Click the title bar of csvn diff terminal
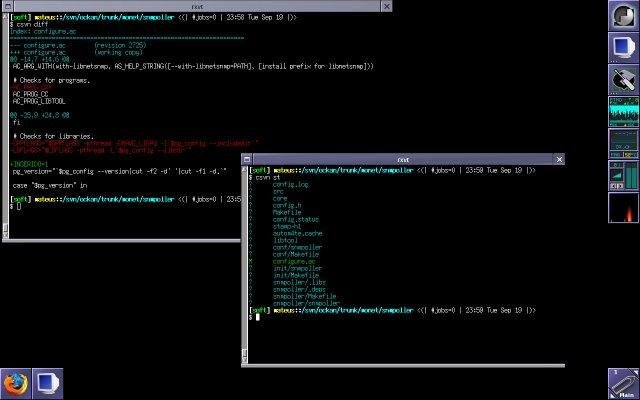The width and height of the screenshot is (640, 400). tap(197, 6)
